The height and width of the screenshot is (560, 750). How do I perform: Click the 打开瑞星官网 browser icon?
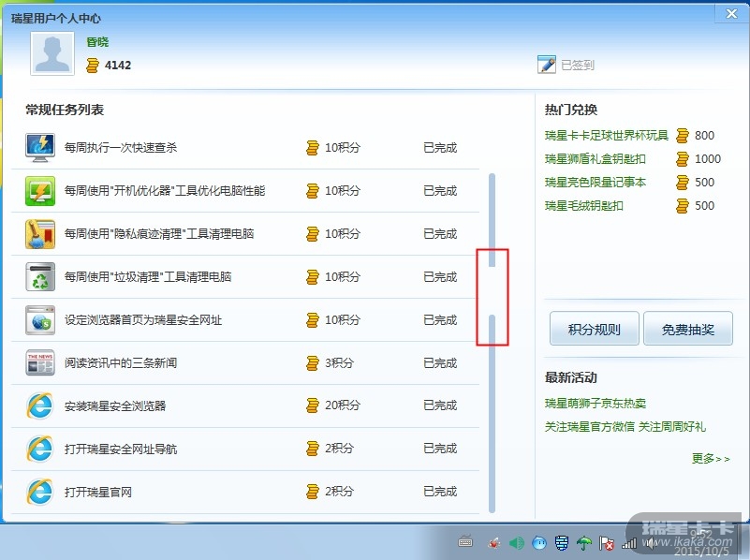[x=40, y=492]
